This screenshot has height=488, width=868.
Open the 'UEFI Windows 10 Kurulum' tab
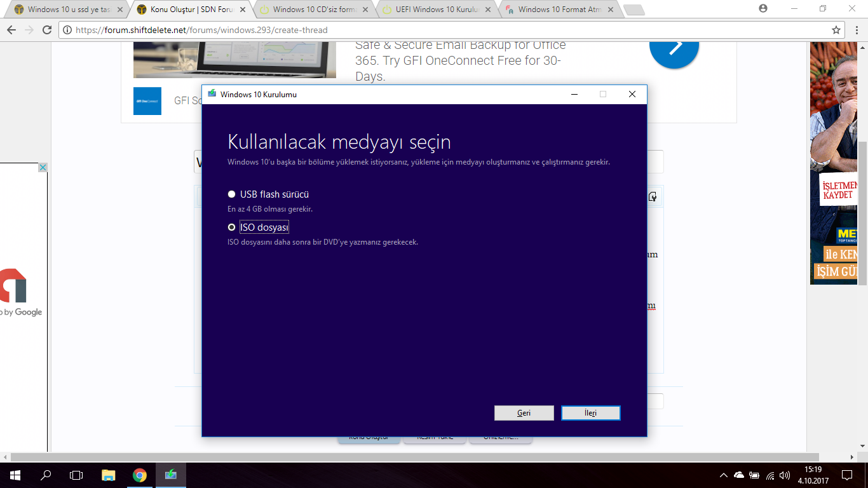coord(437,10)
